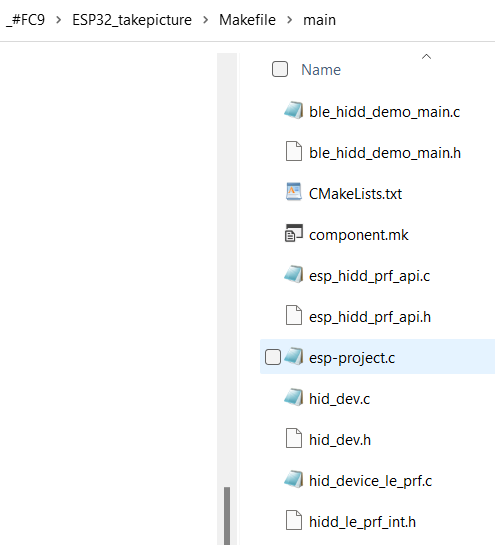495x545 pixels.
Task: Go to _#FC9 folder in breadcrumb
Action: [x=26, y=20]
